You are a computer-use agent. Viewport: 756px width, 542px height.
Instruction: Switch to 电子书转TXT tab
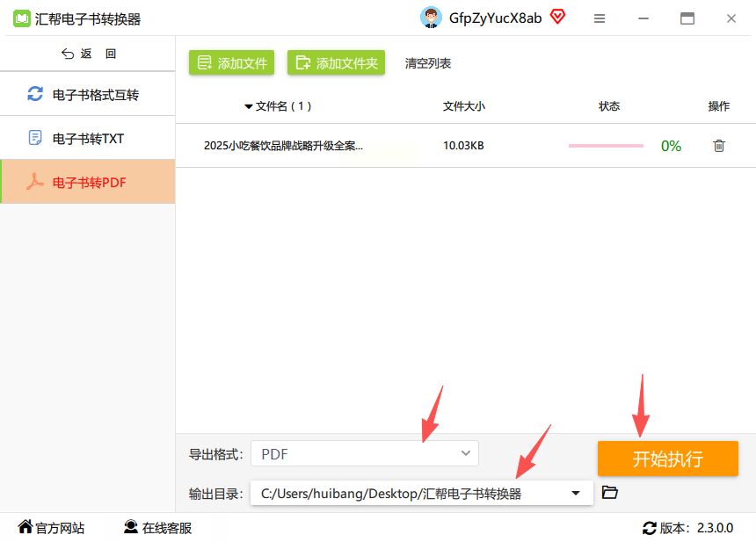[88, 138]
